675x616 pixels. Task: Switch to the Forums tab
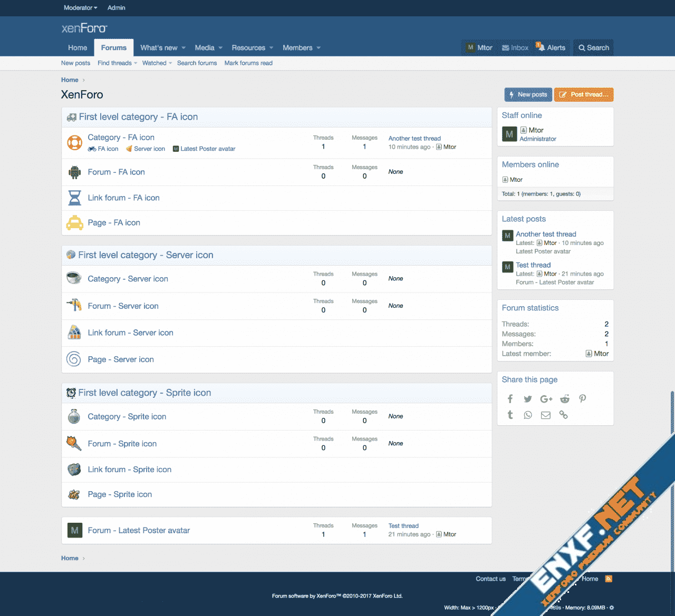(x=114, y=48)
